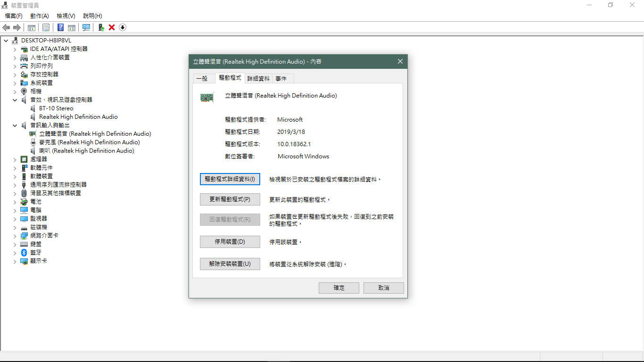The height and width of the screenshot is (362, 644).
Task: Expand the 滑鼠及其他指標裝置 node
Action: pos(15,193)
